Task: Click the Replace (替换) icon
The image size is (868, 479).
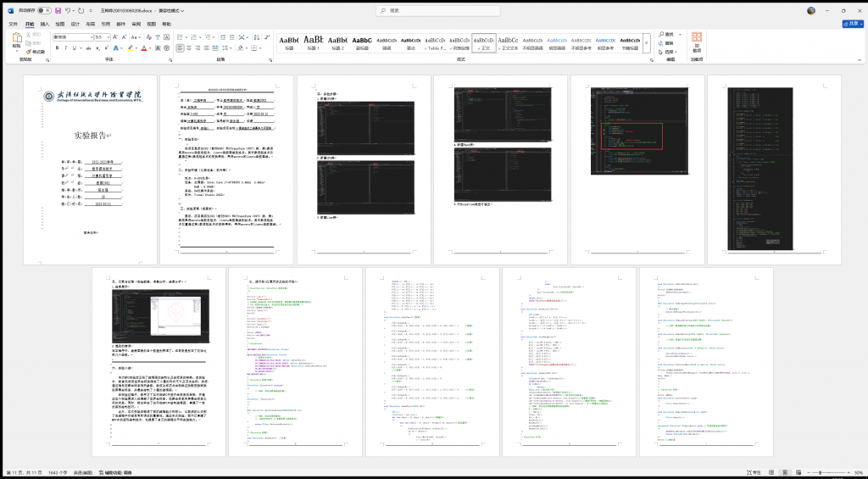Action: [666, 42]
